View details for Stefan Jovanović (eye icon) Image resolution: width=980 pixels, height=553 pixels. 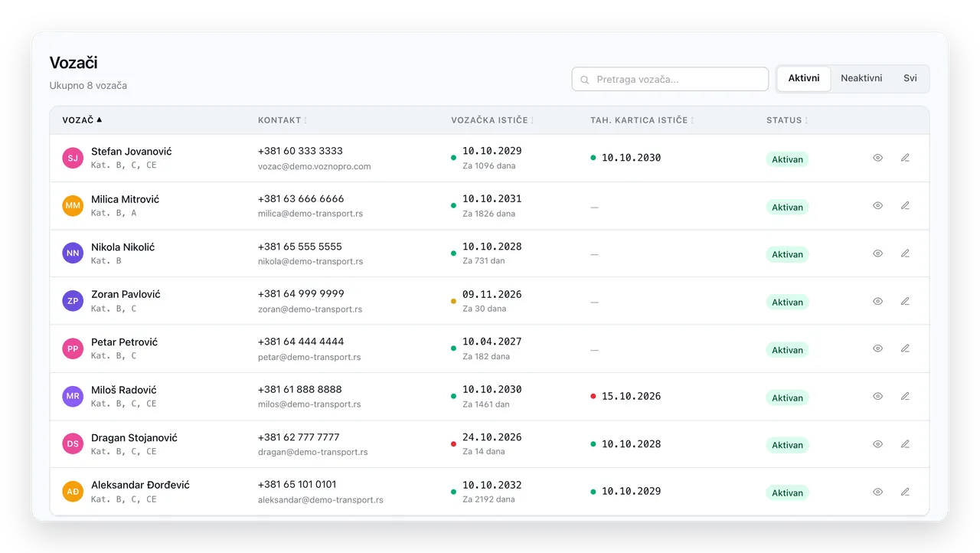tap(878, 158)
